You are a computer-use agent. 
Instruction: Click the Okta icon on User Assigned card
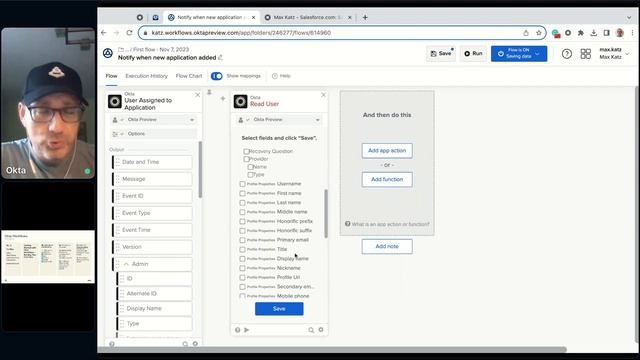click(x=115, y=101)
